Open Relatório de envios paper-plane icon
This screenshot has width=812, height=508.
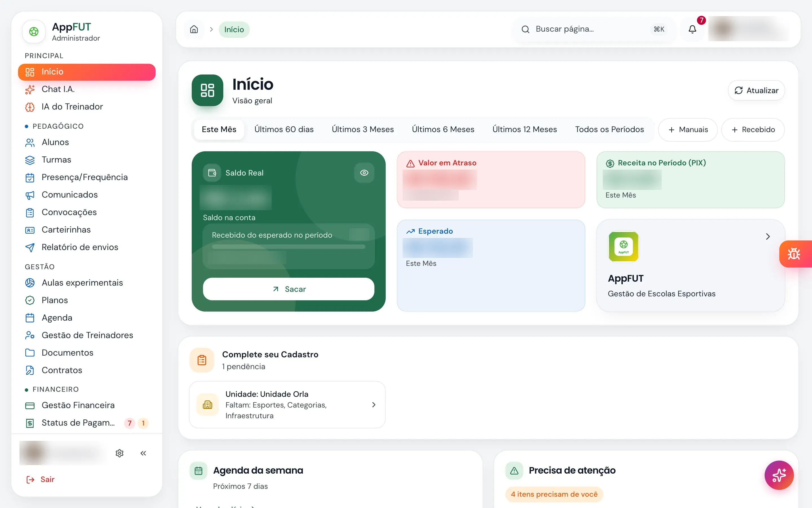point(30,248)
